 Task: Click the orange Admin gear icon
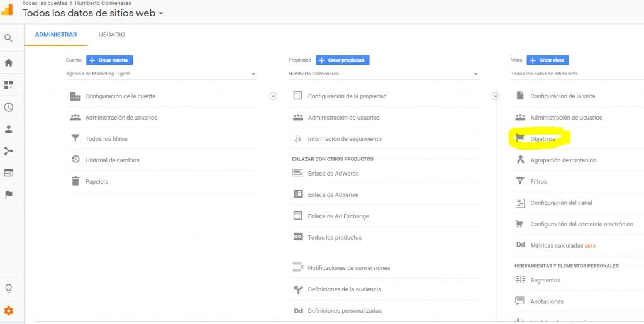pos(8,311)
